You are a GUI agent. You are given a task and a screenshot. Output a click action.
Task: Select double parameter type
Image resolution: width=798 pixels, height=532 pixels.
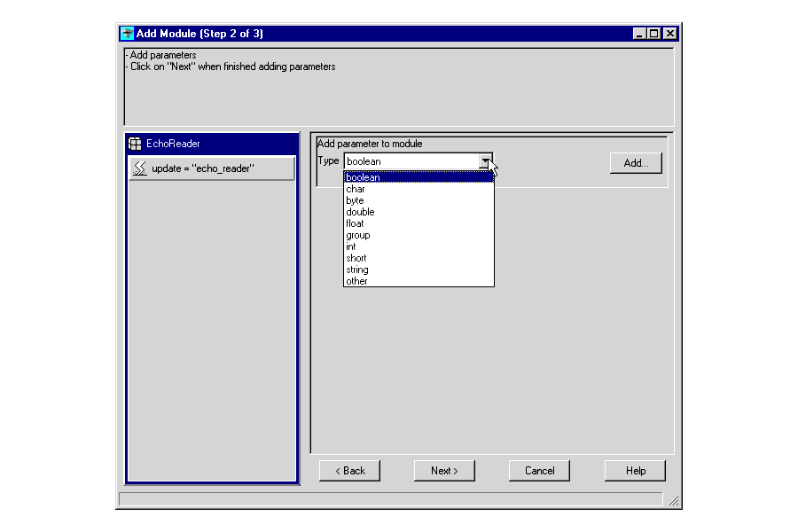[418, 212]
